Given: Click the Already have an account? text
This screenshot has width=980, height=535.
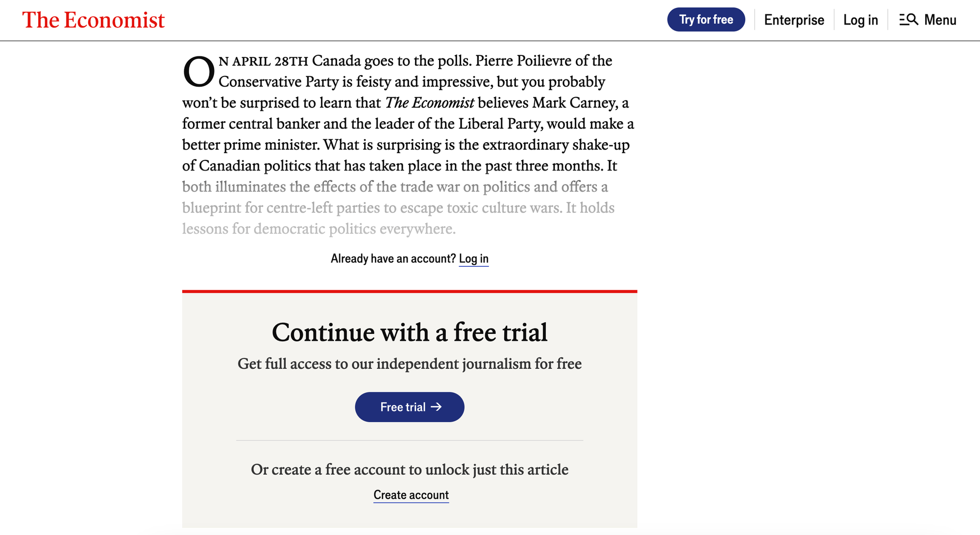Looking at the screenshot, I should 393,258.
